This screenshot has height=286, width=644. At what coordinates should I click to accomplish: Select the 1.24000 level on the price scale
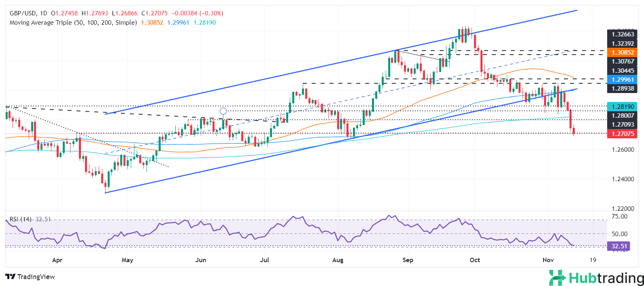pos(623,179)
